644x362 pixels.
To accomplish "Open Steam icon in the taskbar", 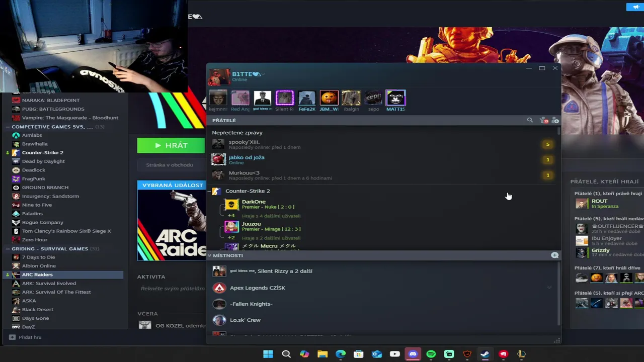I will coord(485,354).
